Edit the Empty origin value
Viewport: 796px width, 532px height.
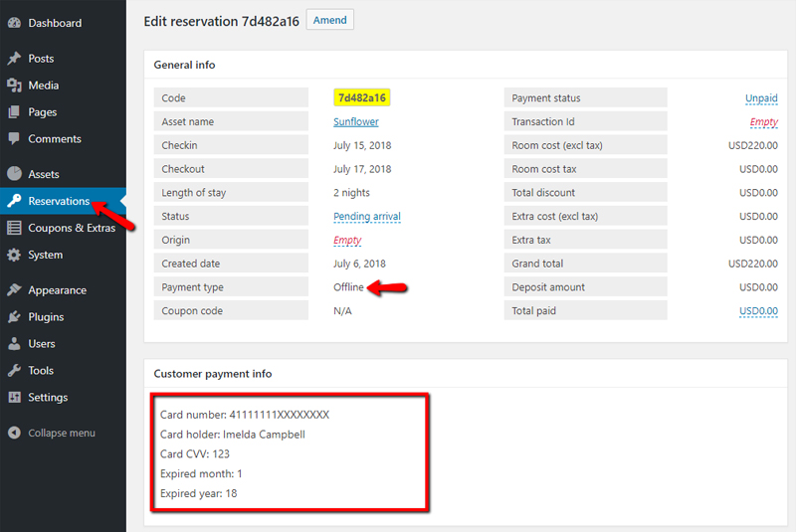click(347, 240)
